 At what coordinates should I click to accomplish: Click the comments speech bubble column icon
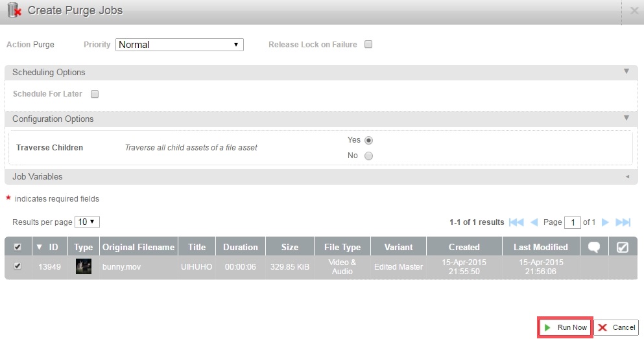pyautogui.click(x=593, y=247)
